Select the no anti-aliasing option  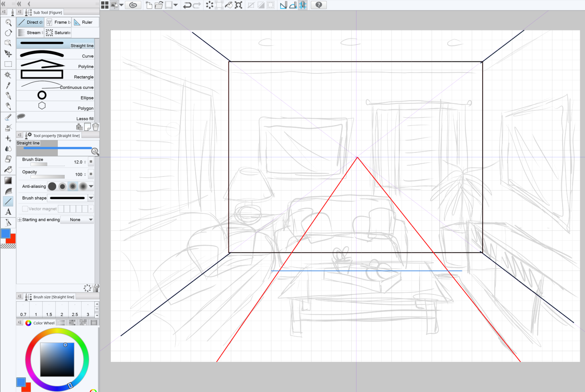pyautogui.click(x=52, y=186)
